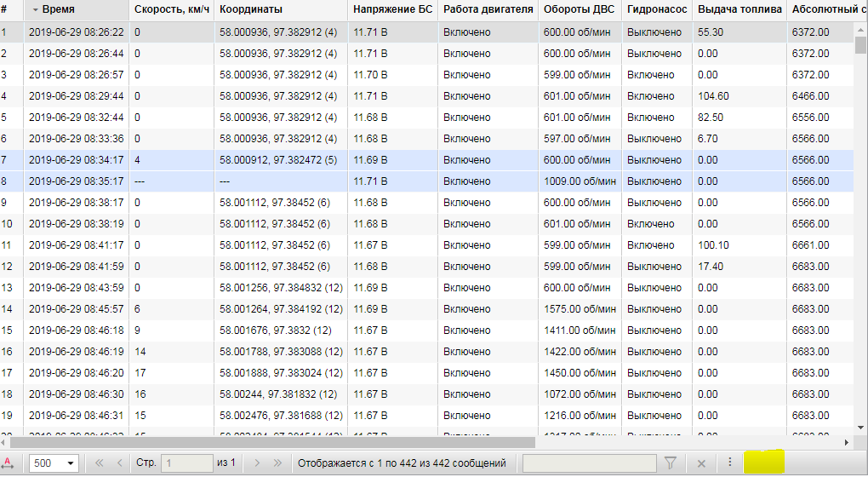Viewport: 868px width, 477px height.
Task: Jump to the last page of messages
Action: click(277, 463)
